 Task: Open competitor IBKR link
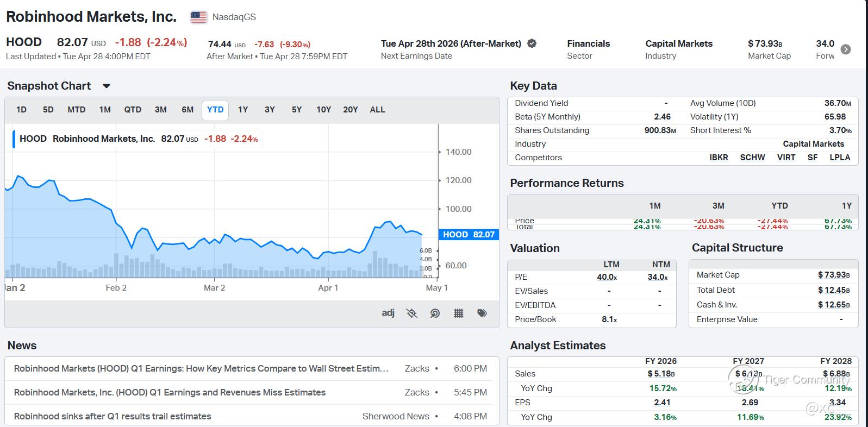719,158
